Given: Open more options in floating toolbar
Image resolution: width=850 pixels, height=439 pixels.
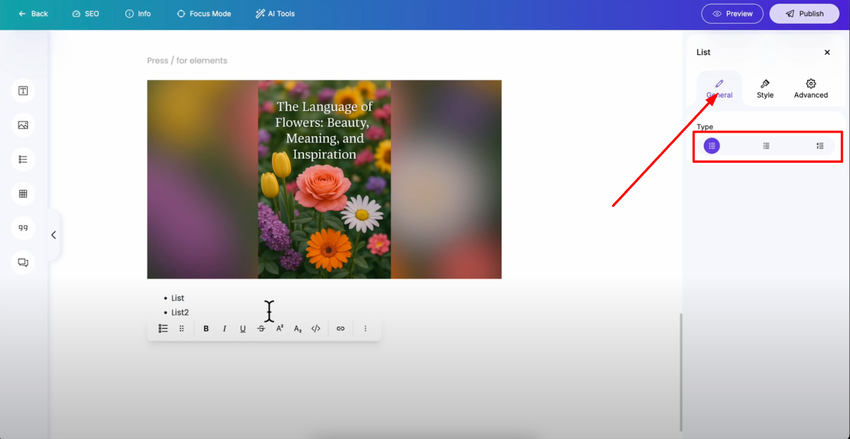Looking at the screenshot, I should coord(365,328).
